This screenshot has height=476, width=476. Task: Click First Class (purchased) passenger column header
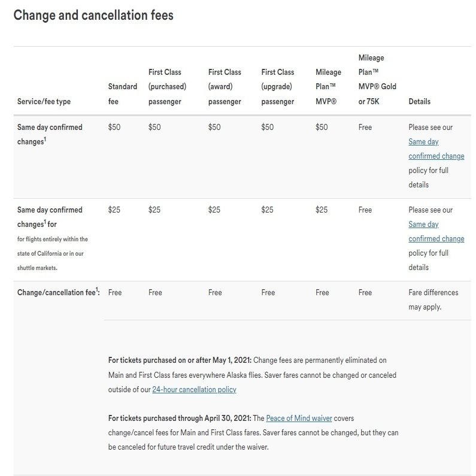point(167,87)
